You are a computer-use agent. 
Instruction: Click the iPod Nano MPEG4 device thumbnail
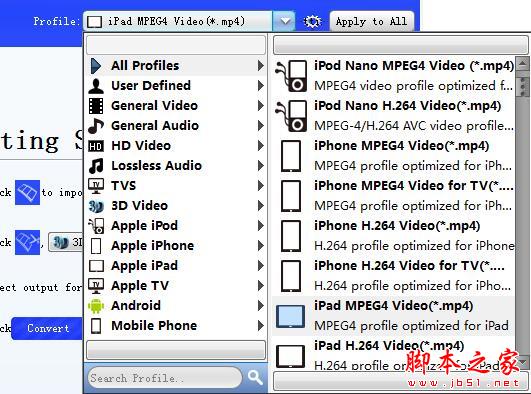pos(292,76)
